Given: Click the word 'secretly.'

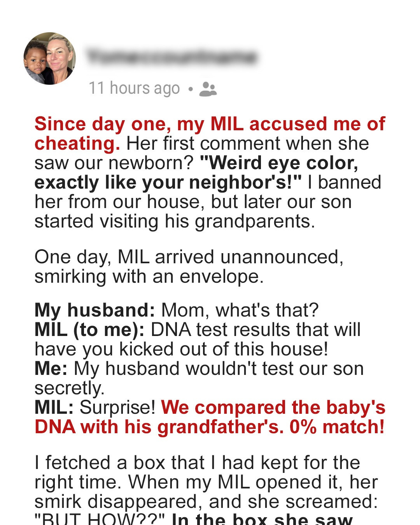Looking at the screenshot, I should 69,388.
